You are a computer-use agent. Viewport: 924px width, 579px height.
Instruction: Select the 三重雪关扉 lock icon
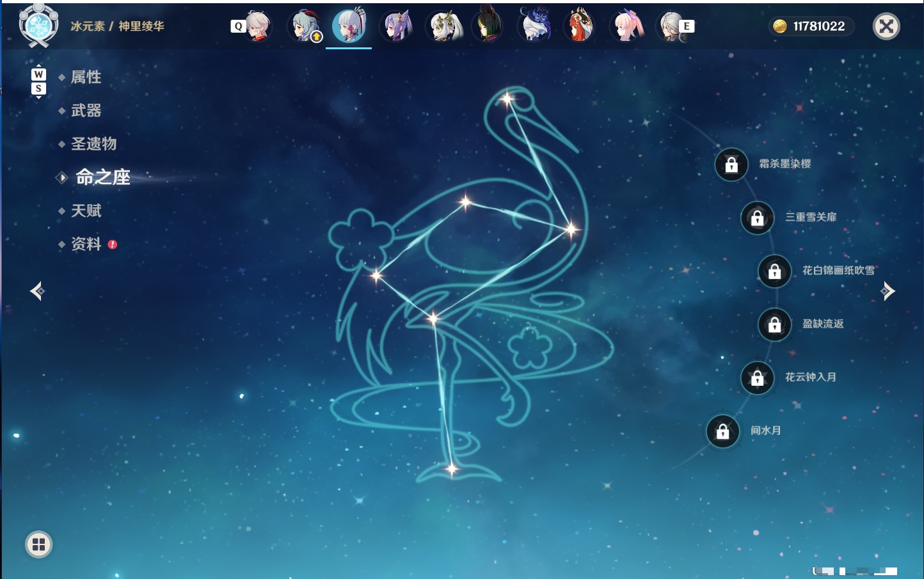pos(757,218)
